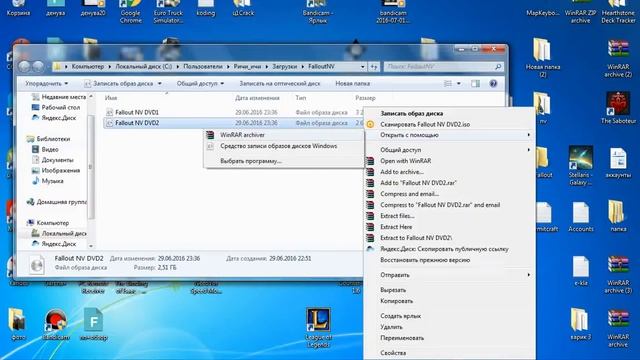The height and width of the screenshot is (360, 640).
Task: Open Недавние места in sidebar
Action: (59, 97)
